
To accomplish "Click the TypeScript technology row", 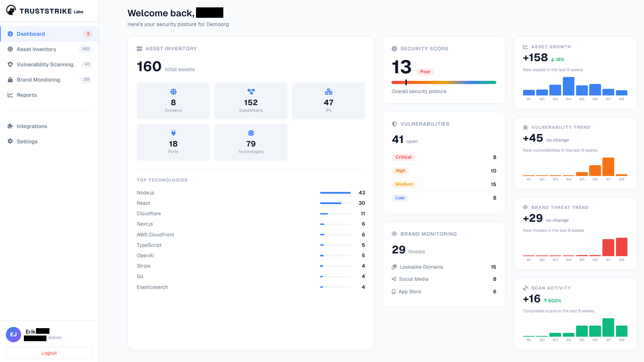I will 251,245.
